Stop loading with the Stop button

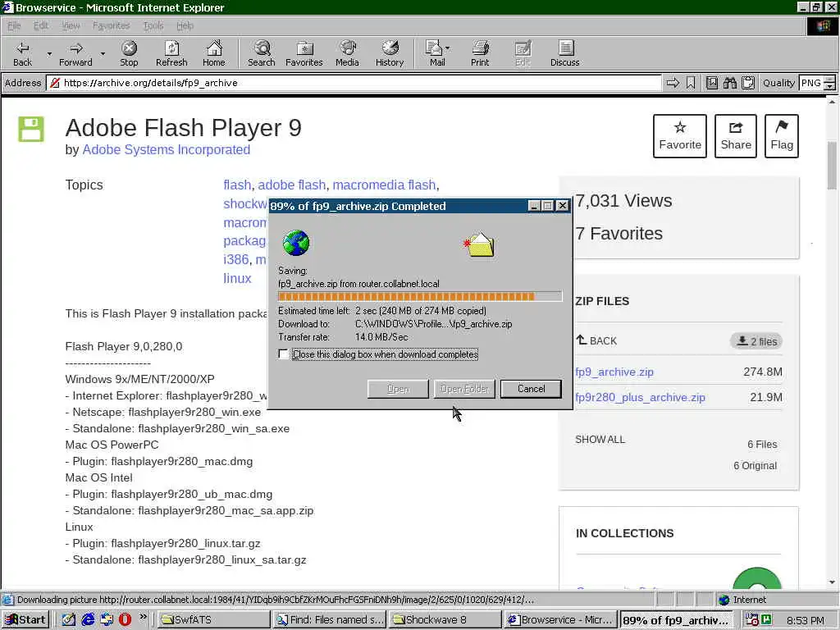point(129,53)
